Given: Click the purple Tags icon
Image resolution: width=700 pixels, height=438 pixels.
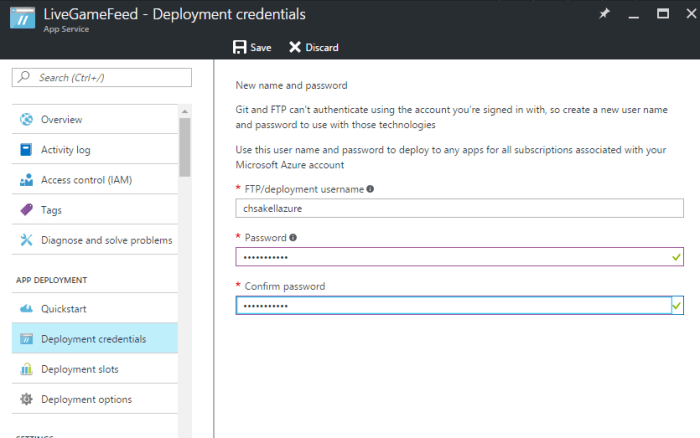Looking at the screenshot, I should click(26, 209).
